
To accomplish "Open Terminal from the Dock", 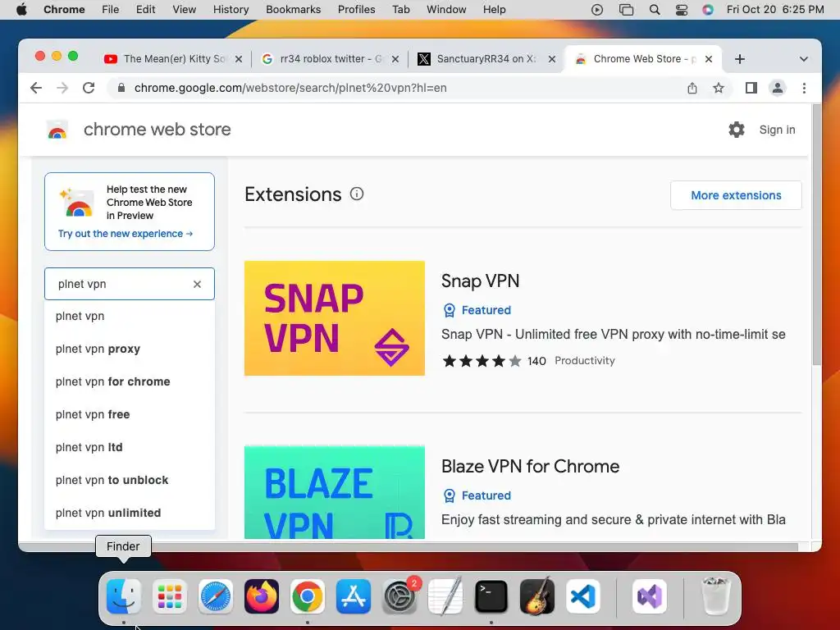I will point(491,596).
